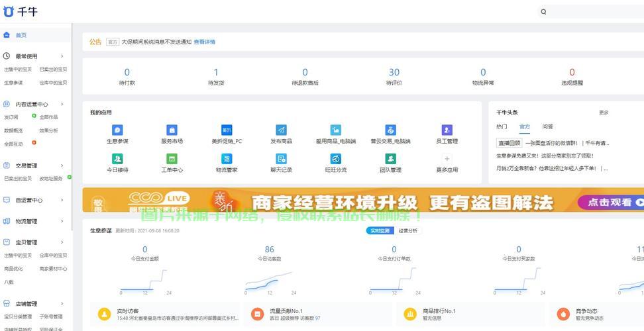Image resolution: width=644 pixels, height=331 pixels.
Task: Click the plus icon for 更多应用
Action: [447, 159]
